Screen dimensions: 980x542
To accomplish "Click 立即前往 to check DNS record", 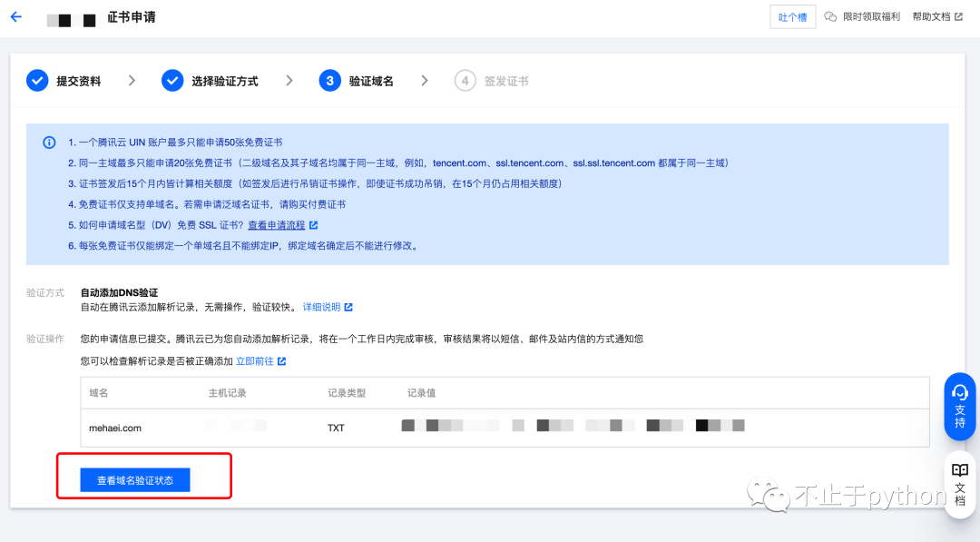I will pos(255,361).
